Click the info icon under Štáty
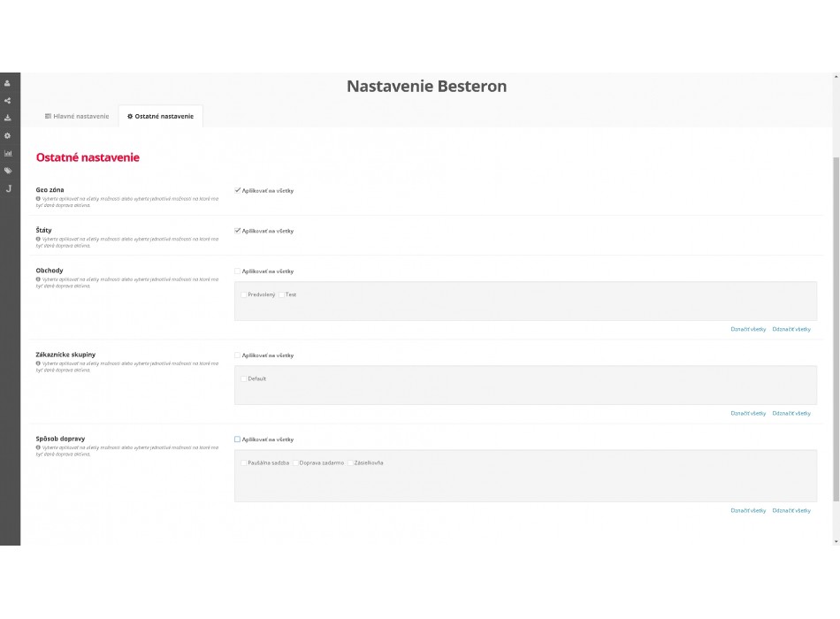The width and height of the screenshot is (840, 619). tap(38, 239)
